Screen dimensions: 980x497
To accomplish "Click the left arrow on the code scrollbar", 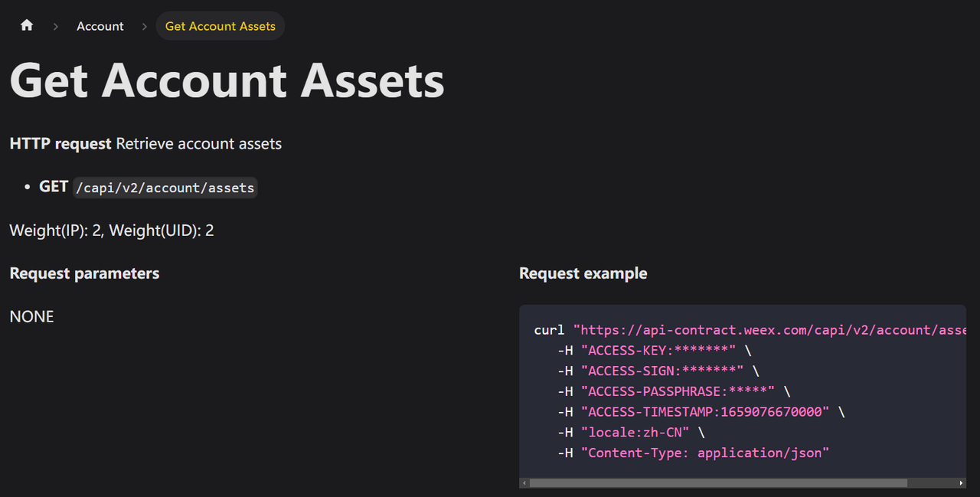I will (524, 482).
